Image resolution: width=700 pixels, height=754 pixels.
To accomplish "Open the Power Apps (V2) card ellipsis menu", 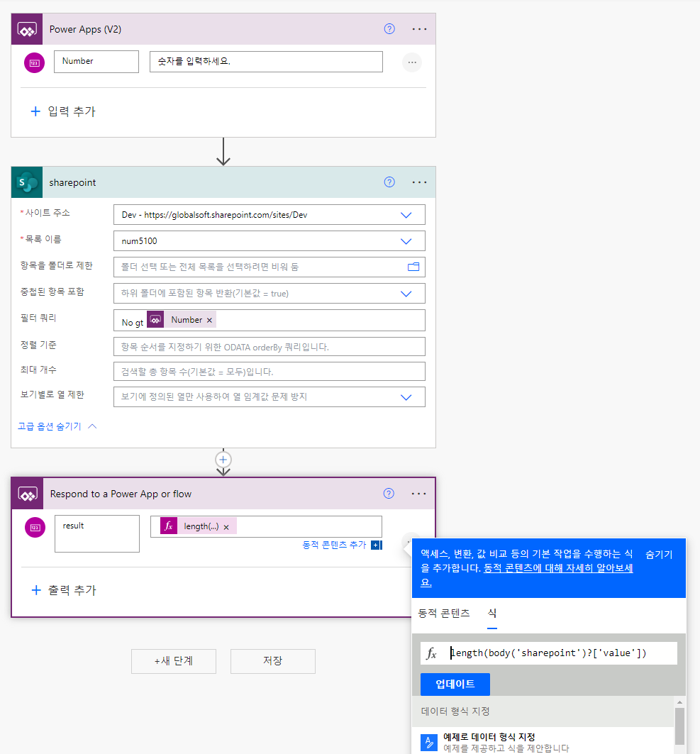I will pyautogui.click(x=419, y=29).
